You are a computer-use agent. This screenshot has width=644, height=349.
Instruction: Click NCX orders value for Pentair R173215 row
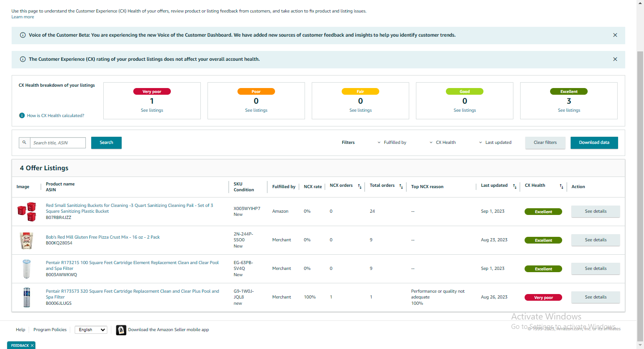(x=331, y=269)
